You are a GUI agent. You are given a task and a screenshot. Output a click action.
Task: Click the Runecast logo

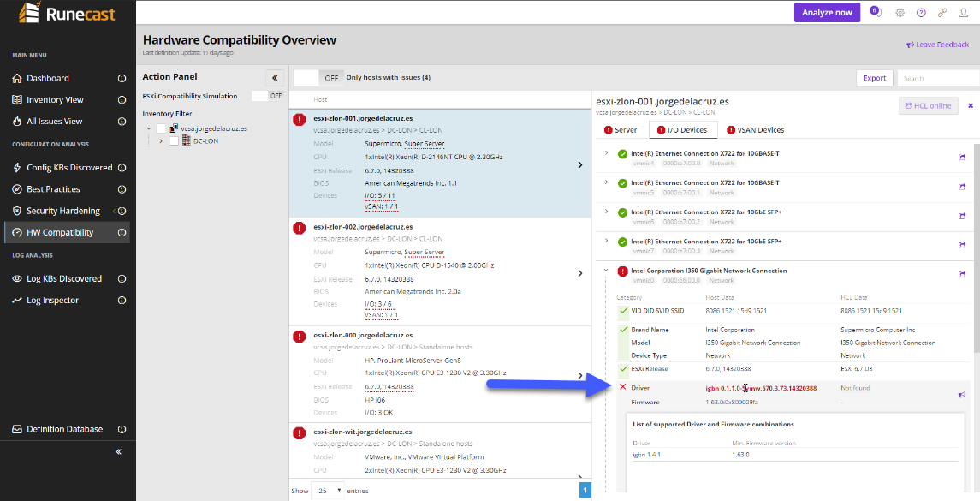point(67,13)
